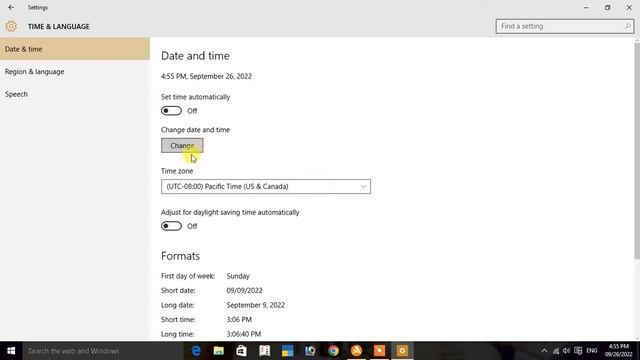
Task: Open the orange recorder taskbar icon
Action: (379, 351)
